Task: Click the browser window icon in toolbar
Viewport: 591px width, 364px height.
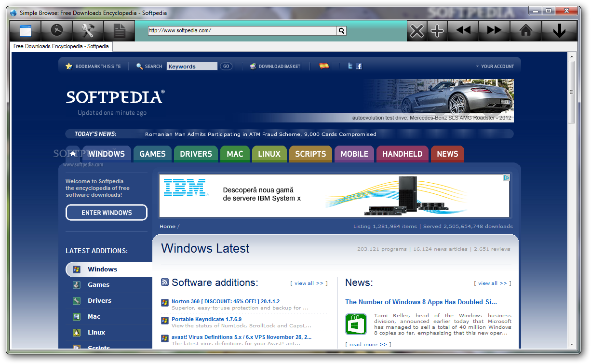Action: 25,31
